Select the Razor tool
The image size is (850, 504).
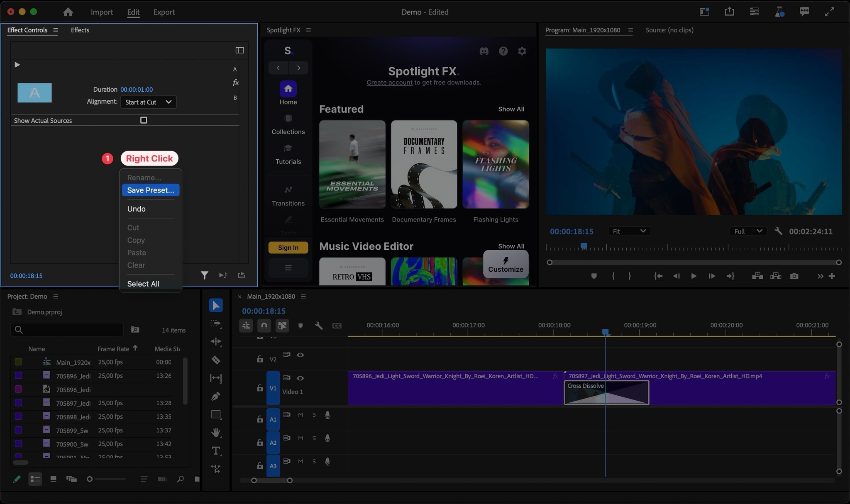click(x=215, y=360)
